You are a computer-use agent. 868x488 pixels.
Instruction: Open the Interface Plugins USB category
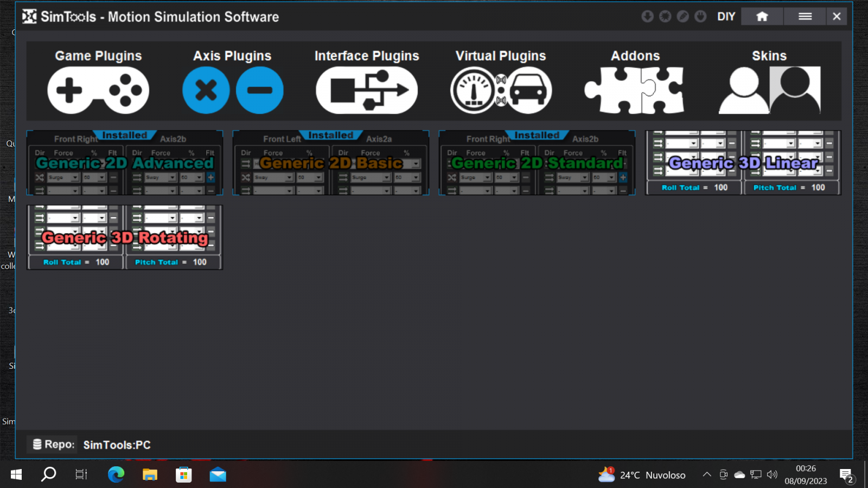(367, 90)
